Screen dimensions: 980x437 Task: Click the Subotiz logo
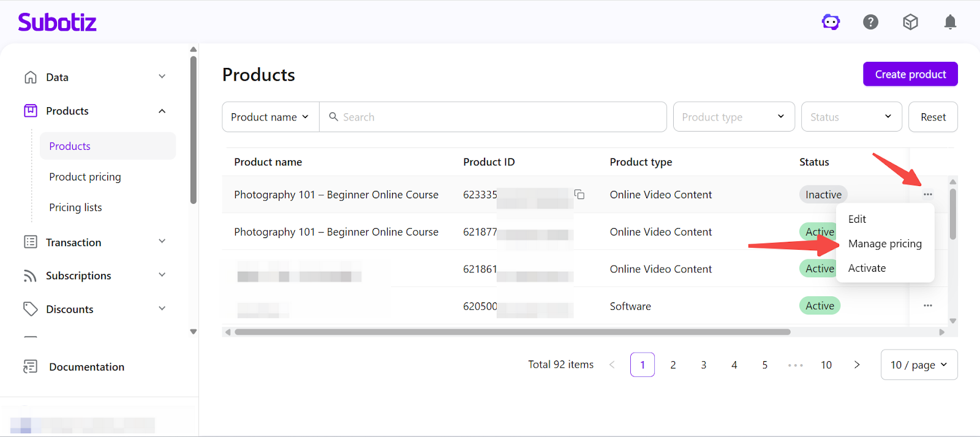[58, 23]
